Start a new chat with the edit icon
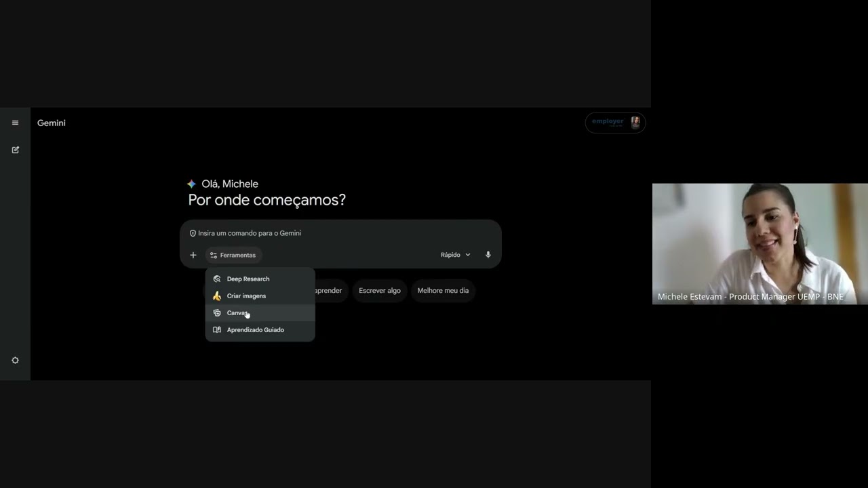Screen dimensions: 868x488 point(15,150)
